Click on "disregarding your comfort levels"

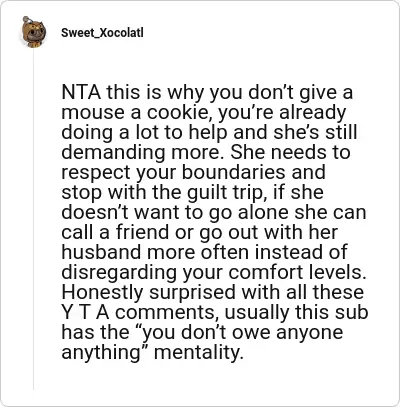(x=214, y=272)
